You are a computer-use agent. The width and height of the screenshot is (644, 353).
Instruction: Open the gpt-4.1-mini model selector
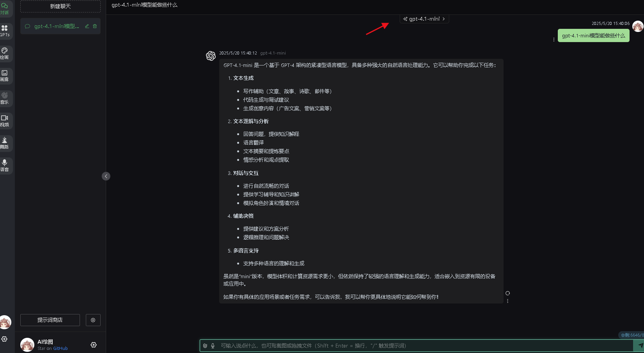(x=424, y=19)
